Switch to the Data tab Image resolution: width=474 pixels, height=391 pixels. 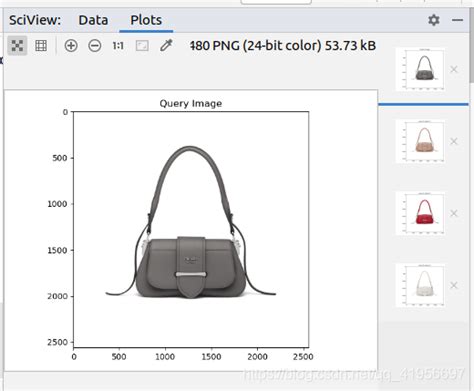click(x=93, y=20)
